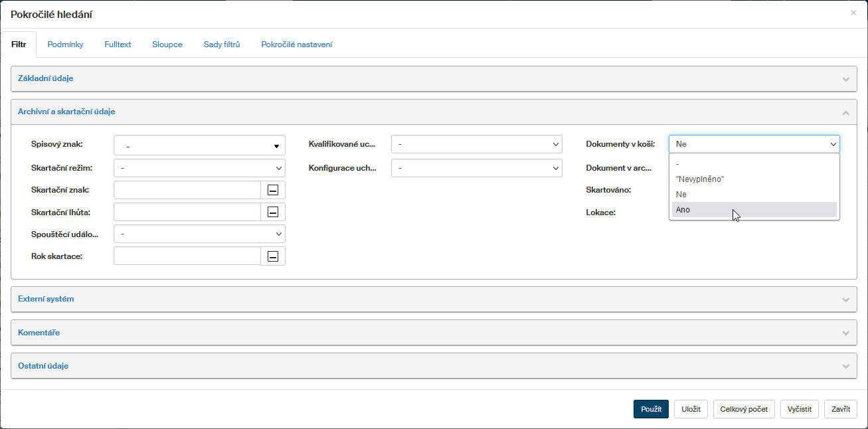Click into the Skartační lhůta input field
The height and width of the screenshot is (429, 868).
[187, 212]
